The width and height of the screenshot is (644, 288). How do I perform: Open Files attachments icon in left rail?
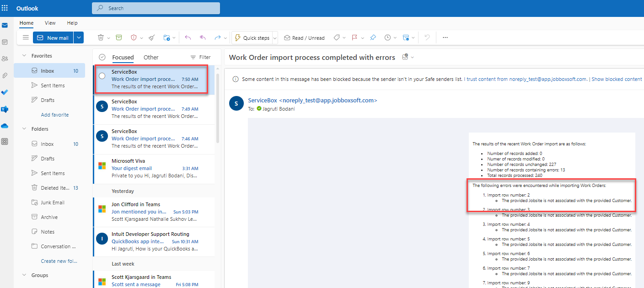pyautogui.click(x=5, y=75)
